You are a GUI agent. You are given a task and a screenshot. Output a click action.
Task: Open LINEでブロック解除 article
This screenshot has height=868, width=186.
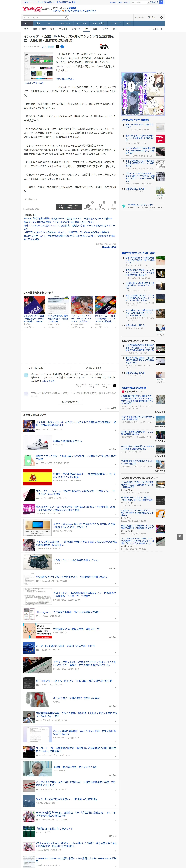point(76,458)
